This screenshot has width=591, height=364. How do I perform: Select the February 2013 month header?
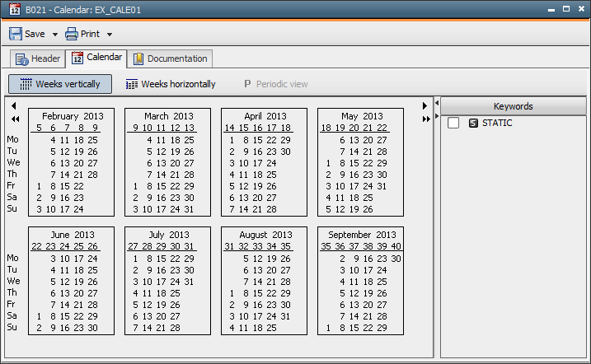tap(70, 116)
